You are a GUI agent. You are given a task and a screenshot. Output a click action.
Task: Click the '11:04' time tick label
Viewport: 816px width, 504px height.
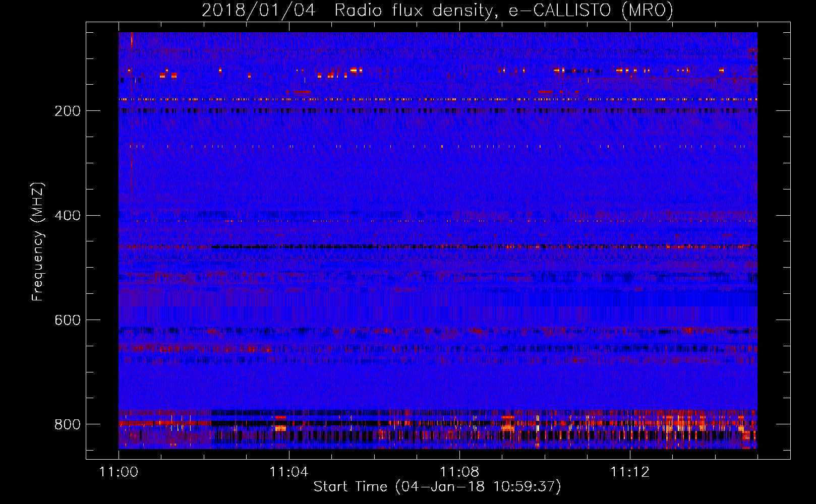click(288, 472)
